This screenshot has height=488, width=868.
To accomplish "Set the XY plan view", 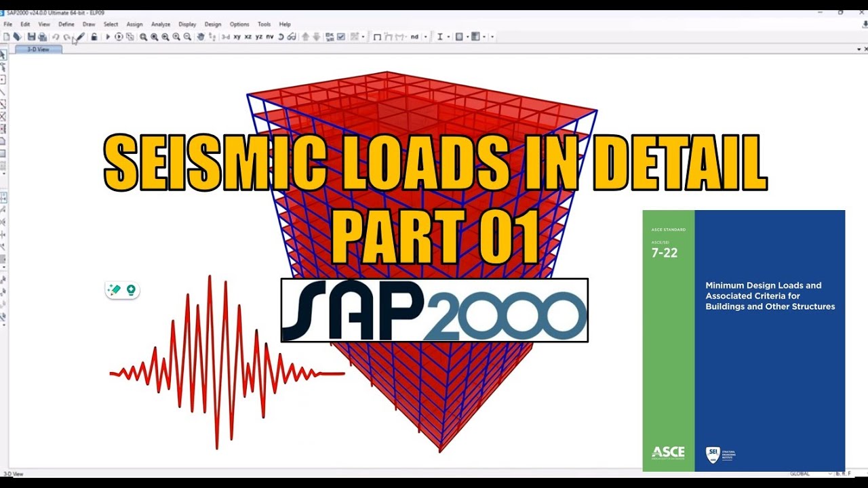I will 237,37.
